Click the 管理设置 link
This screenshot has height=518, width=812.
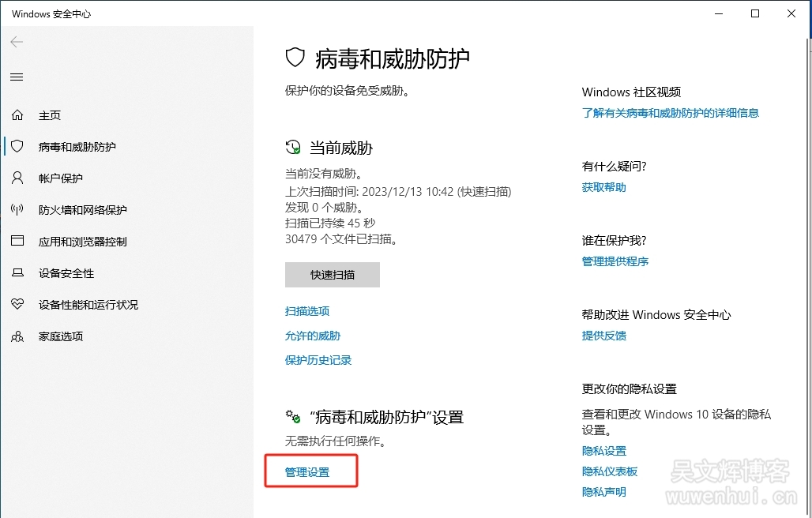pos(307,472)
